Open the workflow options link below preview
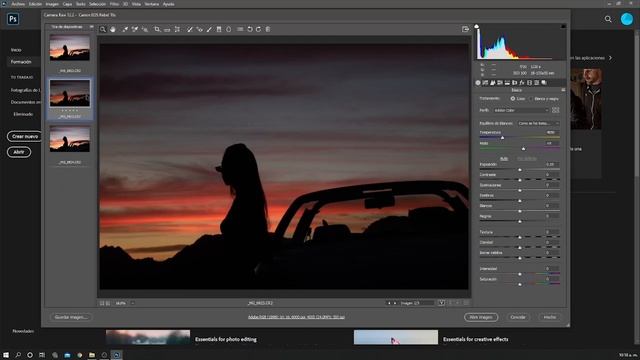 click(296, 317)
